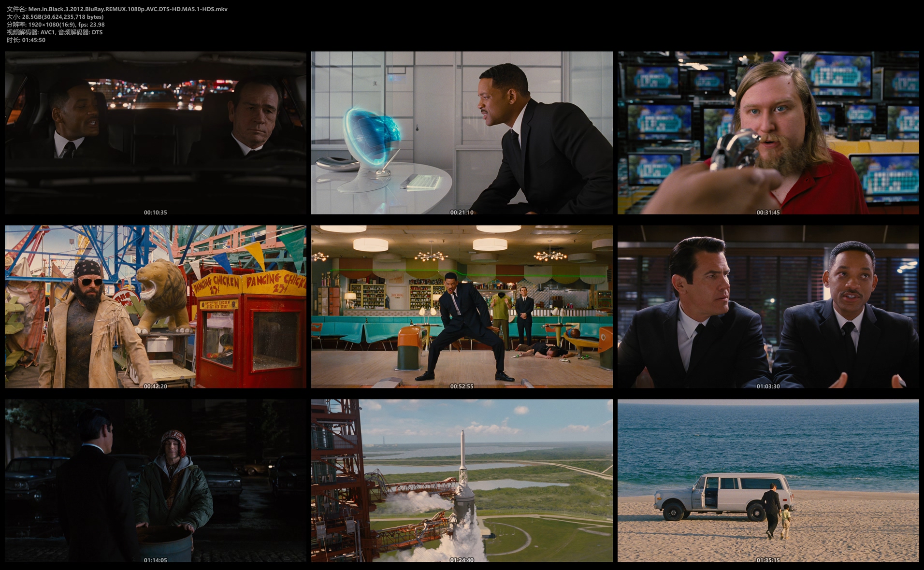Image resolution: width=924 pixels, height=570 pixels.
Task: Click the file name line ending in HDS.mkv
Action: coord(117,9)
